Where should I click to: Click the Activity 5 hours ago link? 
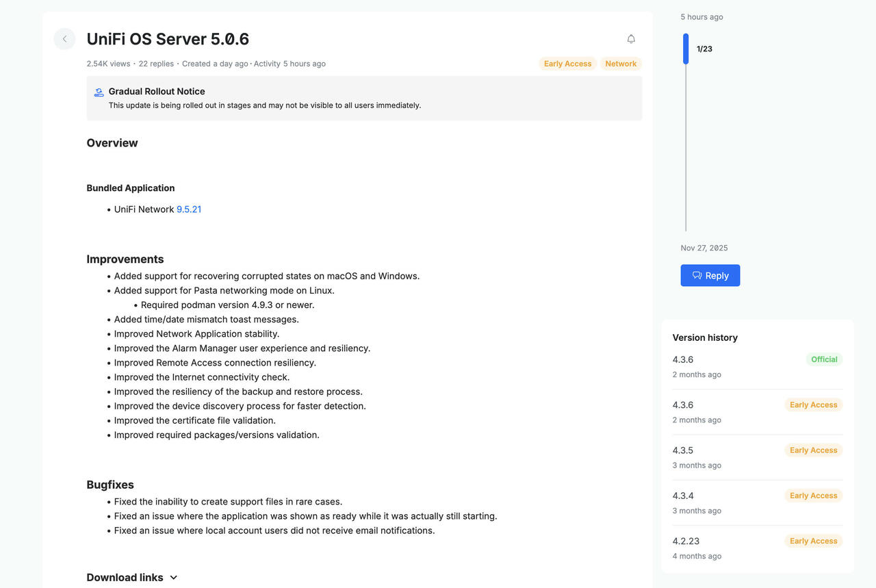[x=288, y=63]
